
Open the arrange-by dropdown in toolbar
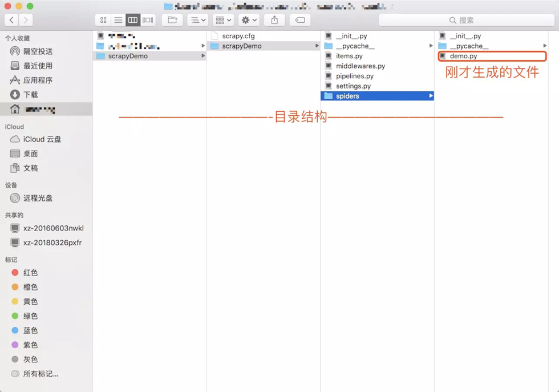[x=198, y=20]
